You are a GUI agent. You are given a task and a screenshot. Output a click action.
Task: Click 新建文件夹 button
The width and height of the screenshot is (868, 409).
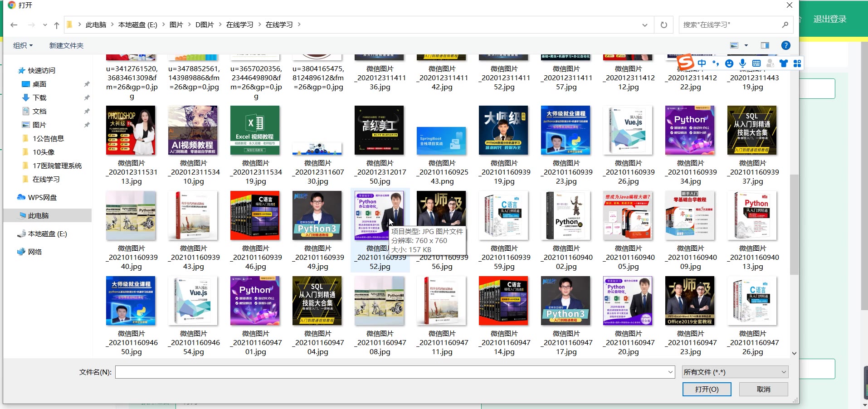tap(66, 45)
